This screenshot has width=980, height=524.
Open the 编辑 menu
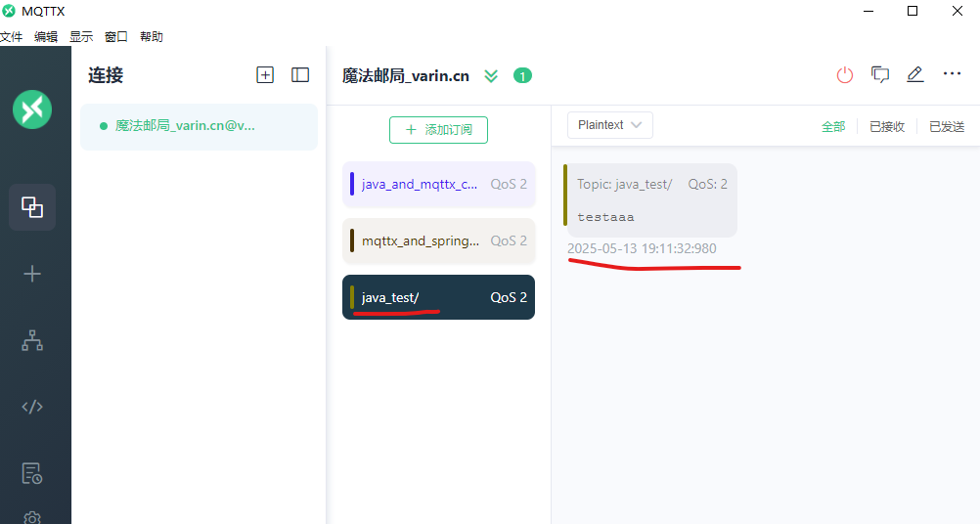tap(46, 37)
